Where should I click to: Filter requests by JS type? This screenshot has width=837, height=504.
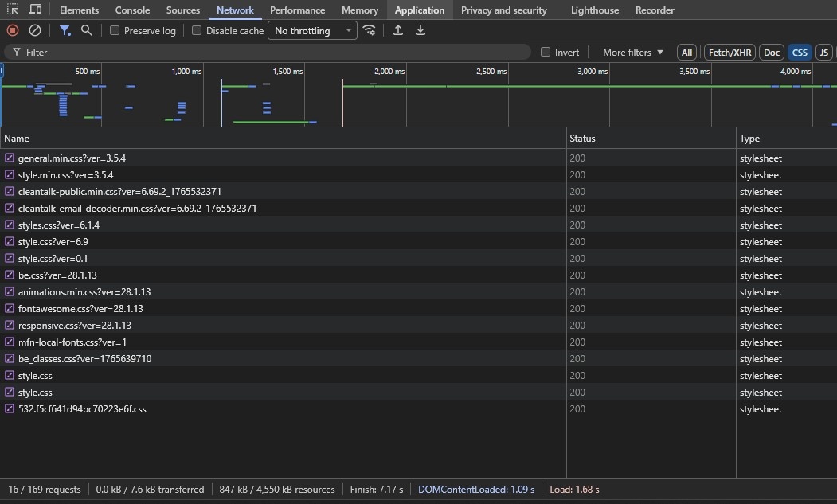tap(824, 53)
